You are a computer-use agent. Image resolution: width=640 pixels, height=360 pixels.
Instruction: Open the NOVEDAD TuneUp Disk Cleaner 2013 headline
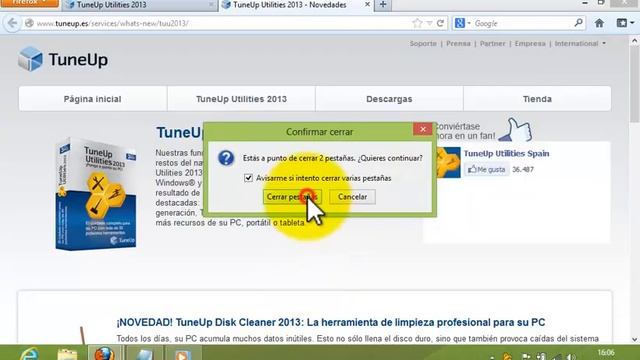[331, 322]
